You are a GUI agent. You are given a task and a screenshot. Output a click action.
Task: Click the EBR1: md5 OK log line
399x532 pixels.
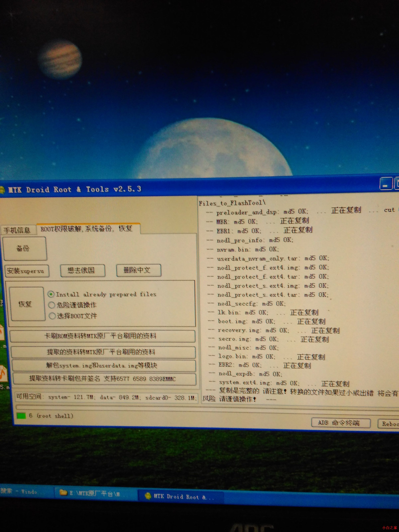coord(259,230)
